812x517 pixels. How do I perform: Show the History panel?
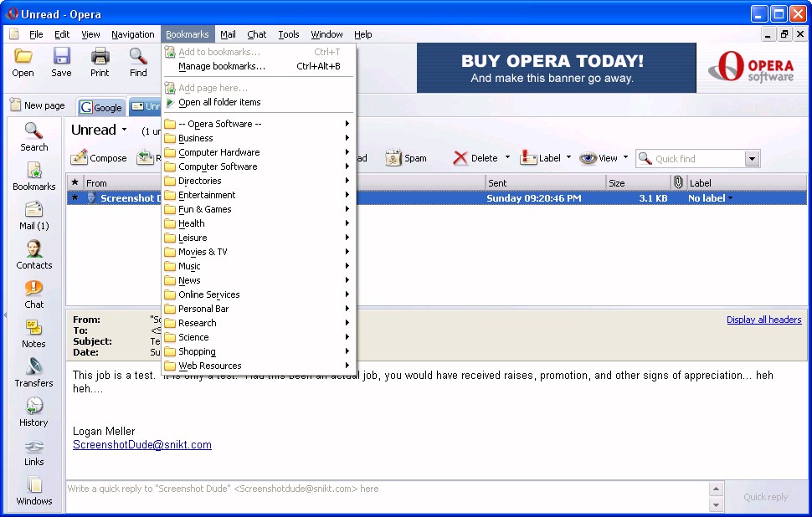[x=33, y=407]
